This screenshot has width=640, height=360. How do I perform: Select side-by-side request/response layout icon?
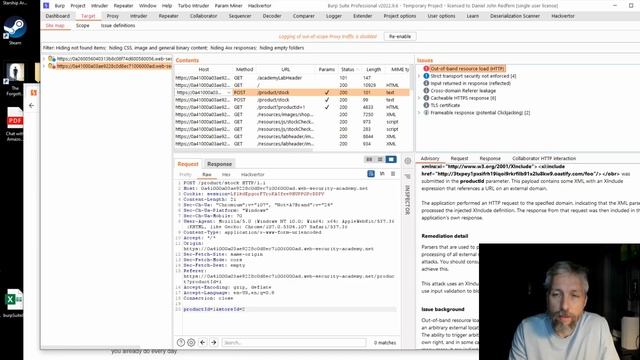coord(369,159)
